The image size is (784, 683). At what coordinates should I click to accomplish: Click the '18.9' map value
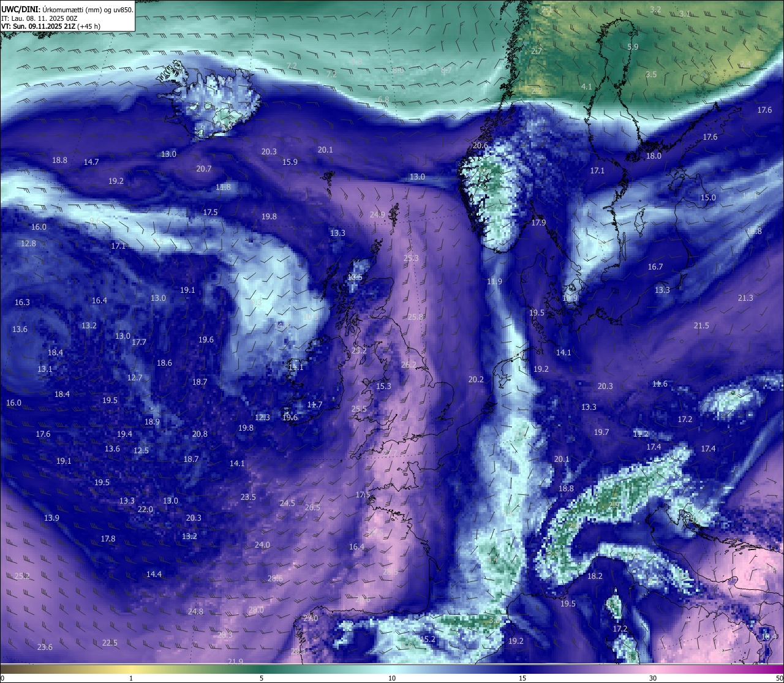[152, 421]
